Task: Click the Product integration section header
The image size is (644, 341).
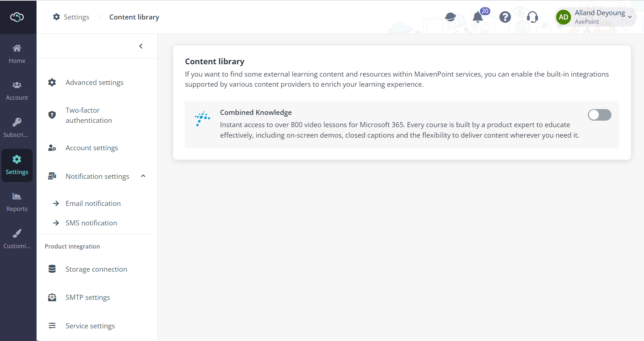Action: coord(72,246)
